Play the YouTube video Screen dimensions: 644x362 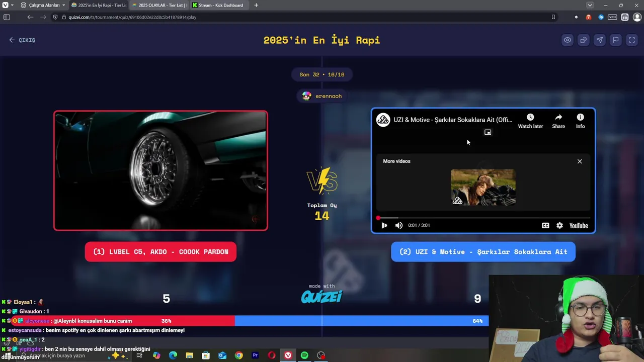click(x=384, y=225)
